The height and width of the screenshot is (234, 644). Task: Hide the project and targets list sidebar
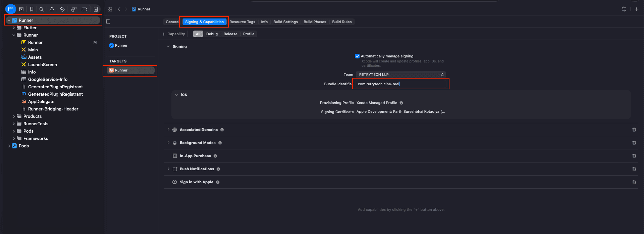point(108,22)
